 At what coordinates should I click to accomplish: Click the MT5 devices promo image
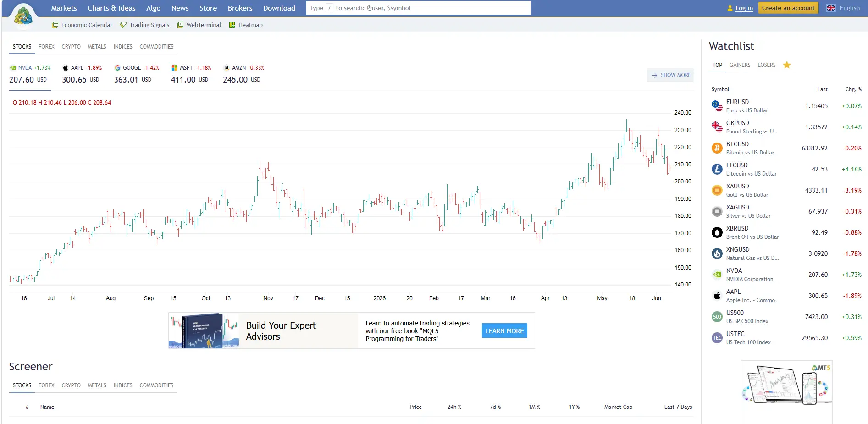787,385
